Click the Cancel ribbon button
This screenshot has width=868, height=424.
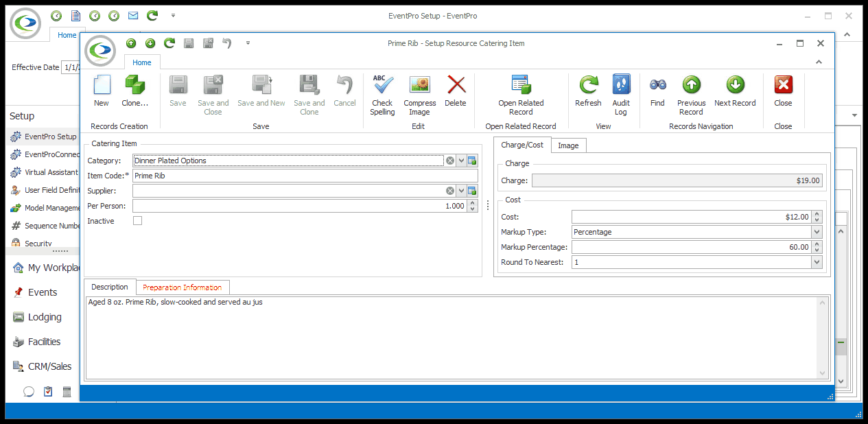[x=344, y=91]
